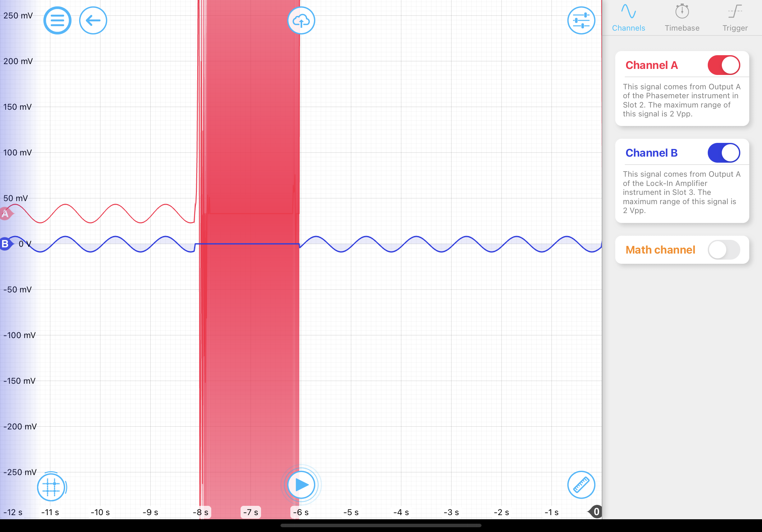The image size is (762, 532).
Task: Click the Channel A title
Action: (652, 65)
